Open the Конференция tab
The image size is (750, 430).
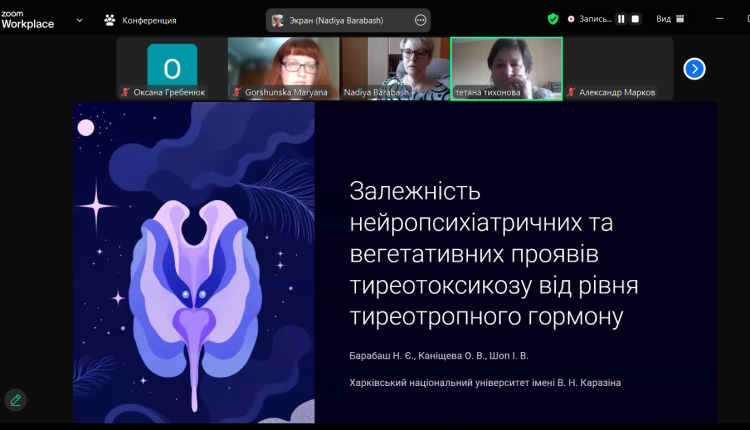(148, 20)
